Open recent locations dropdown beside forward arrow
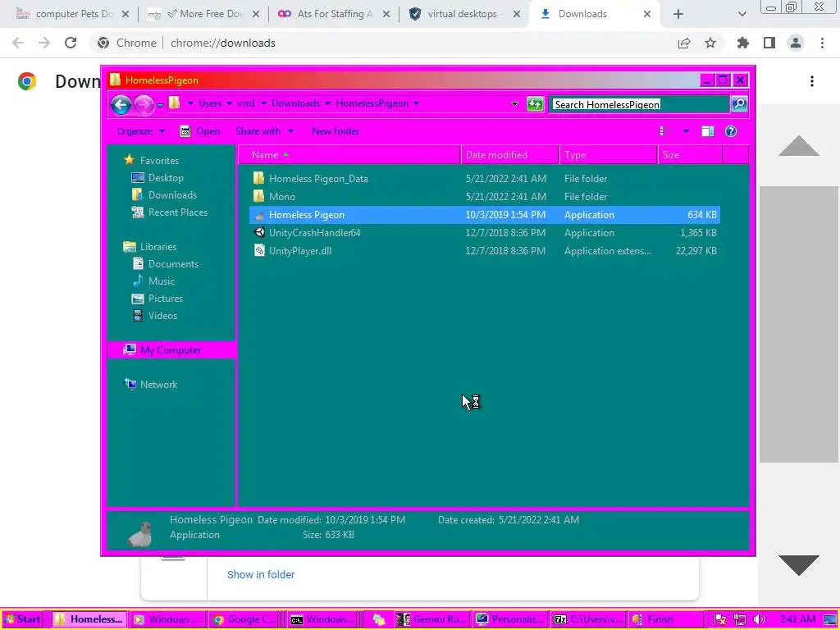 point(160,105)
